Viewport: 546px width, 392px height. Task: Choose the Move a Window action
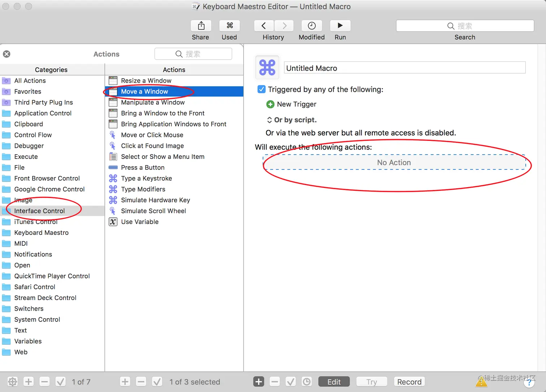174,91
